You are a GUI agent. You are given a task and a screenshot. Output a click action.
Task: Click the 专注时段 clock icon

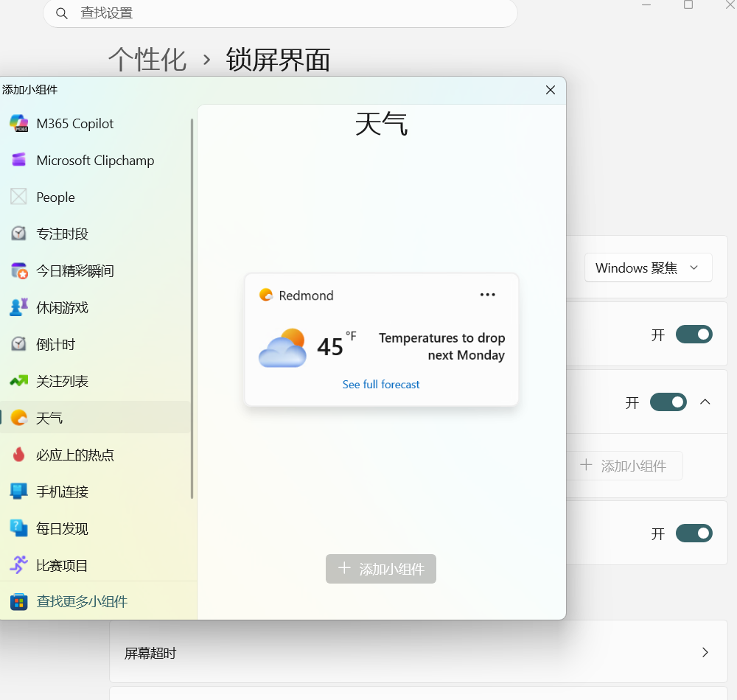pyautogui.click(x=19, y=234)
